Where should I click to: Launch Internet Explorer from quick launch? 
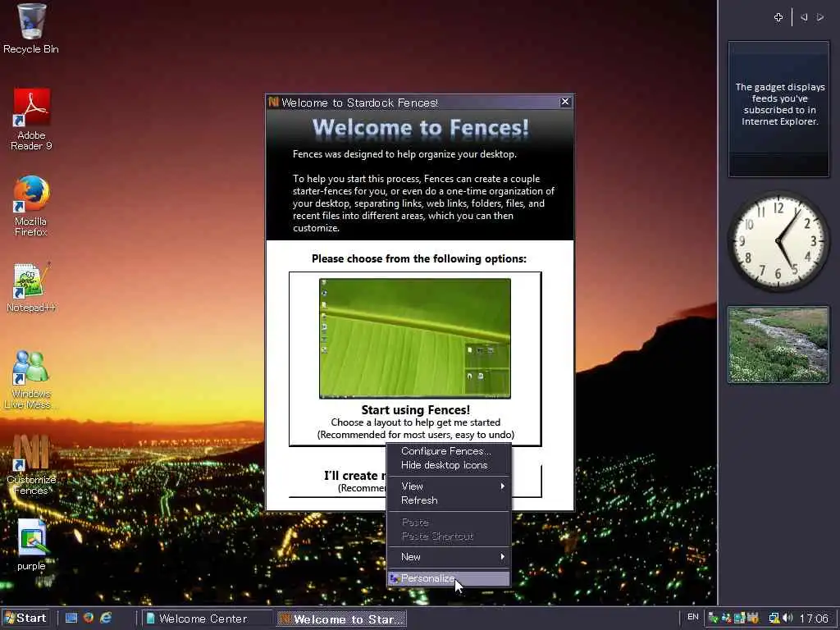pos(106,618)
